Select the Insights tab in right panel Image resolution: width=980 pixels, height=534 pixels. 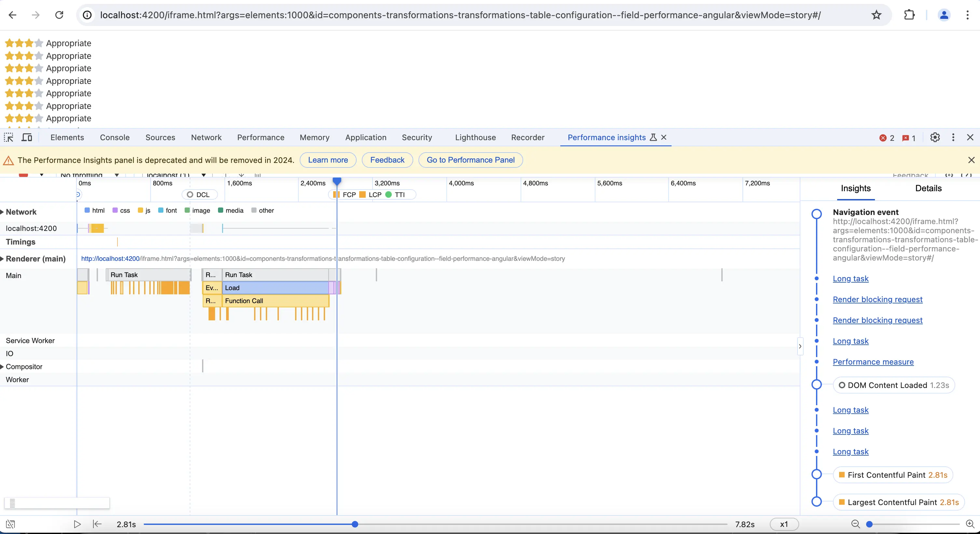[x=856, y=188]
